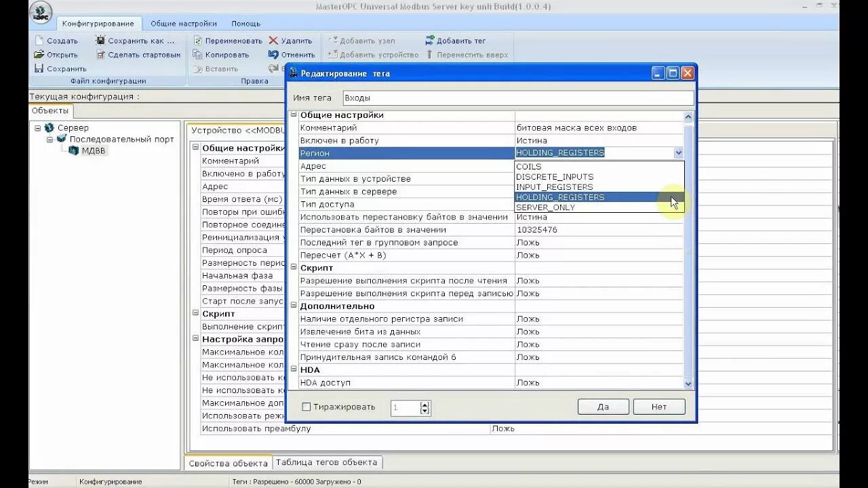This screenshot has height=488, width=868.
Task: Collapse the Сервер tree node
Action: [x=37, y=127]
